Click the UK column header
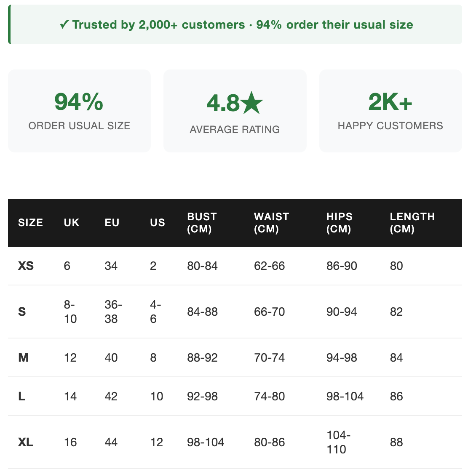Image resolution: width=476 pixels, height=469 pixels. [72, 223]
